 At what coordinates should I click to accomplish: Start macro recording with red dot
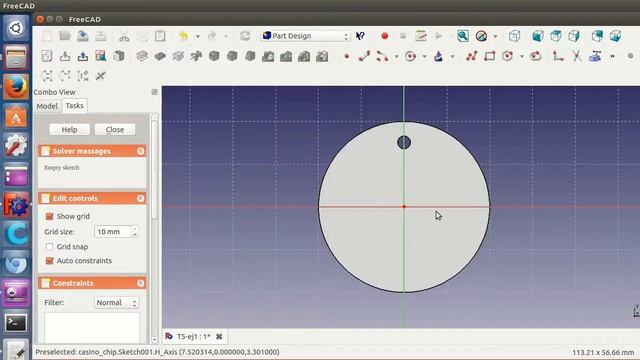pyautogui.click(x=384, y=36)
